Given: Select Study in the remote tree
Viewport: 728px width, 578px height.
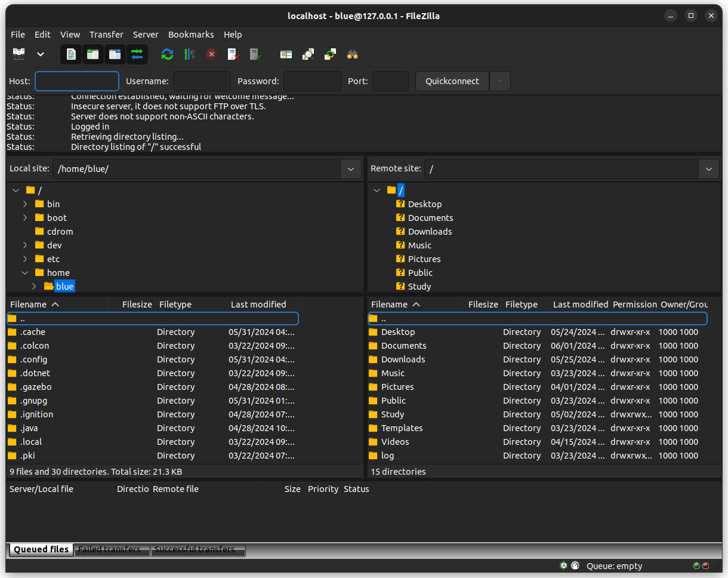Looking at the screenshot, I should (x=419, y=287).
